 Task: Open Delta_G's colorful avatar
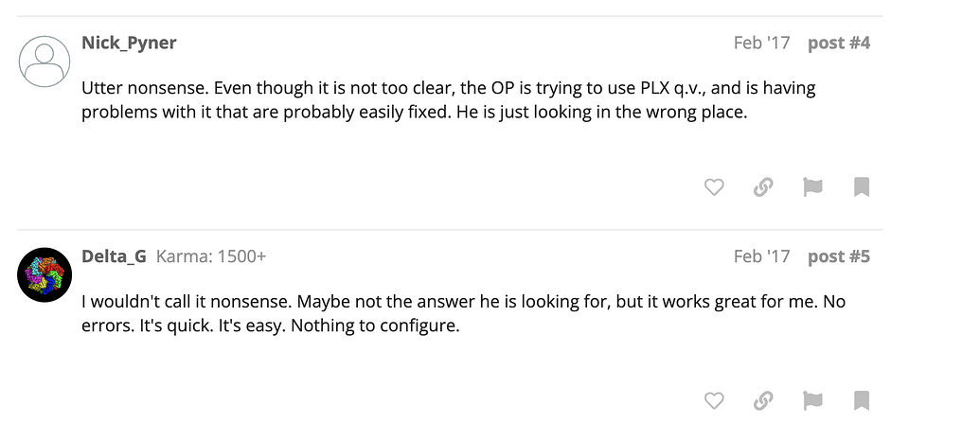point(45,274)
